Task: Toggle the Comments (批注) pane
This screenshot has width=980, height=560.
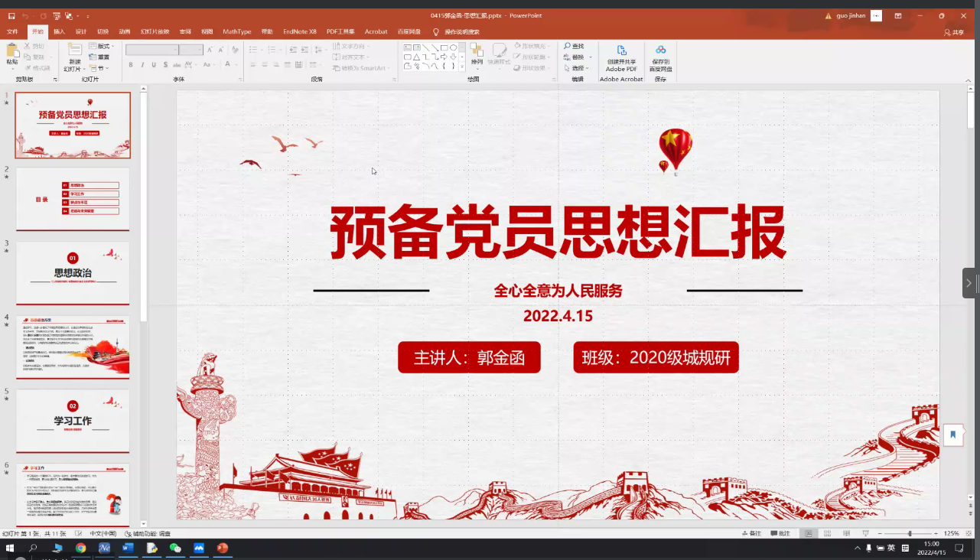Action: [780, 533]
